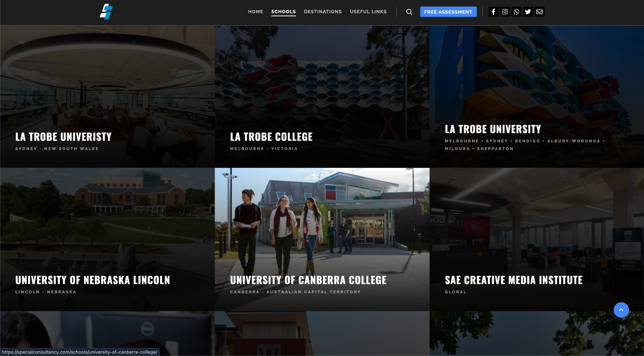Open SAE Creative Media Institute title
This screenshot has width=644, height=356.
pyautogui.click(x=514, y=280)
